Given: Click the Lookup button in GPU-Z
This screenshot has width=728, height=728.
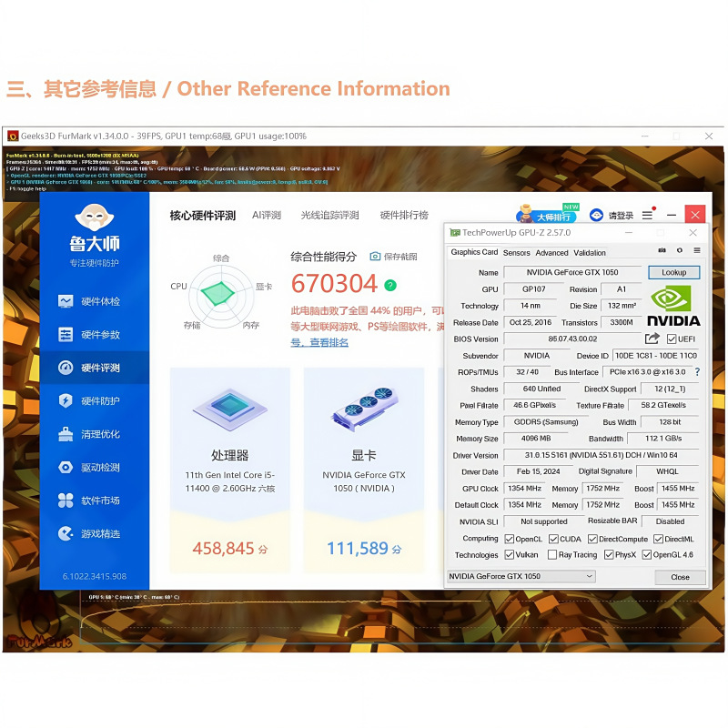Looking at the screenshot, I should [x=673, y=272].
